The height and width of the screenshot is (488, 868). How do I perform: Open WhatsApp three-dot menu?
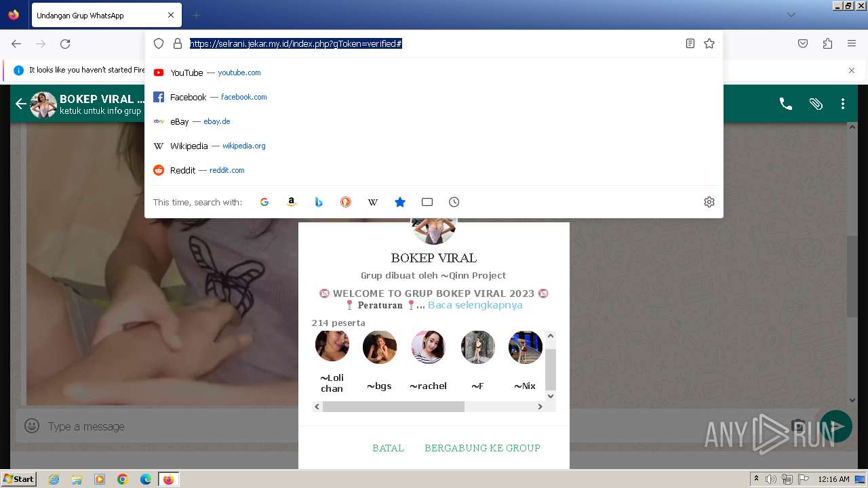[x=843, y=104]
